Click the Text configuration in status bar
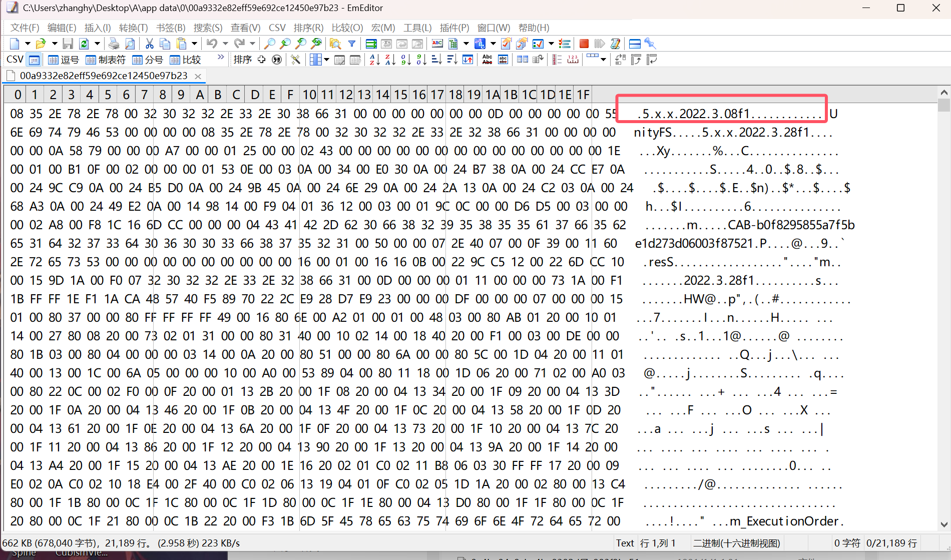Image resolution: width=951 pixels, height=560 pixels. [x=625, y=543]
